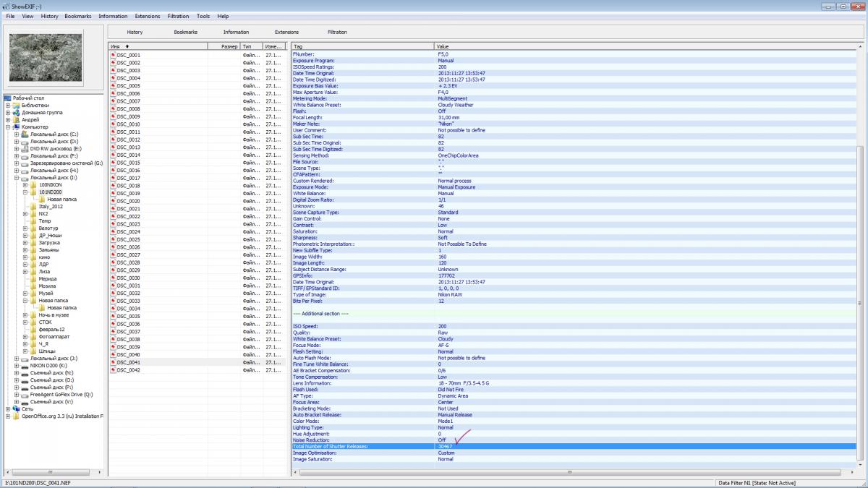The image size is (868, 488).
Task: Click the DSC_0001 file icon
Action: [x=113, y=55]
